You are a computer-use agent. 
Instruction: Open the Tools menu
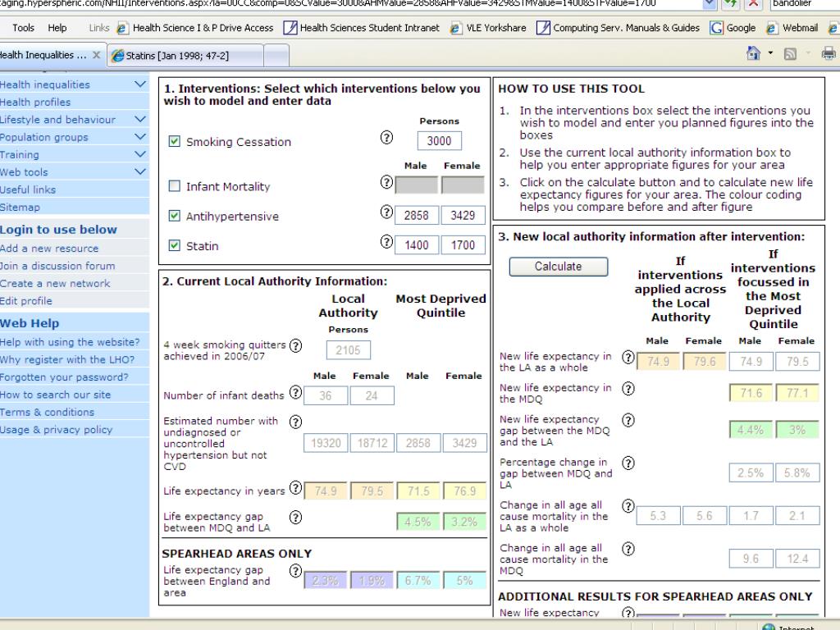click(23, 28)
